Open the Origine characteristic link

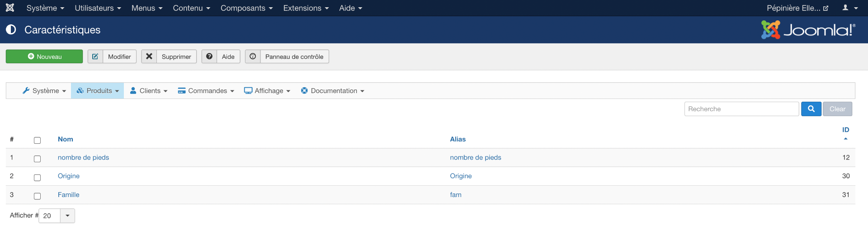coord(69,176)
